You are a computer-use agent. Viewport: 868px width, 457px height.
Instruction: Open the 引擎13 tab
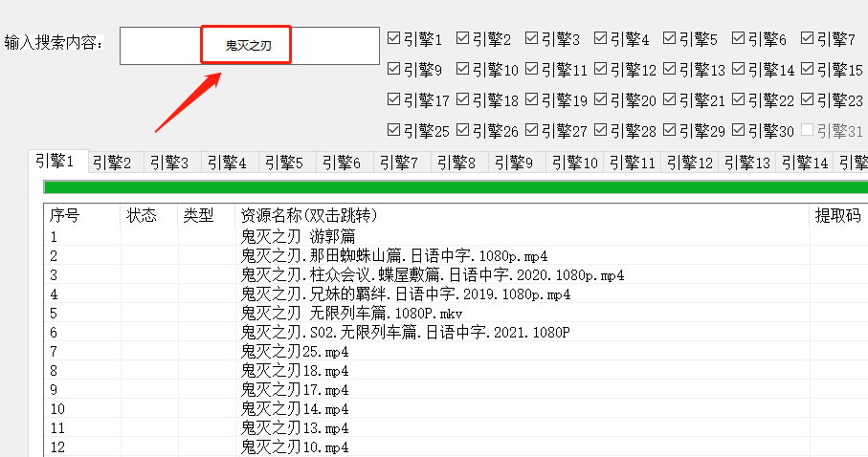746,163
